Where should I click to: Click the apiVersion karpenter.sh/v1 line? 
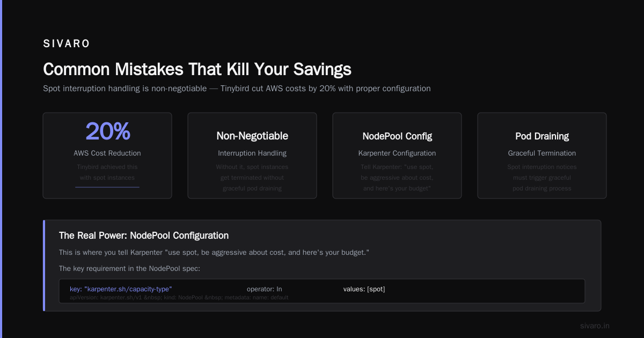click(x=179, y=297)
